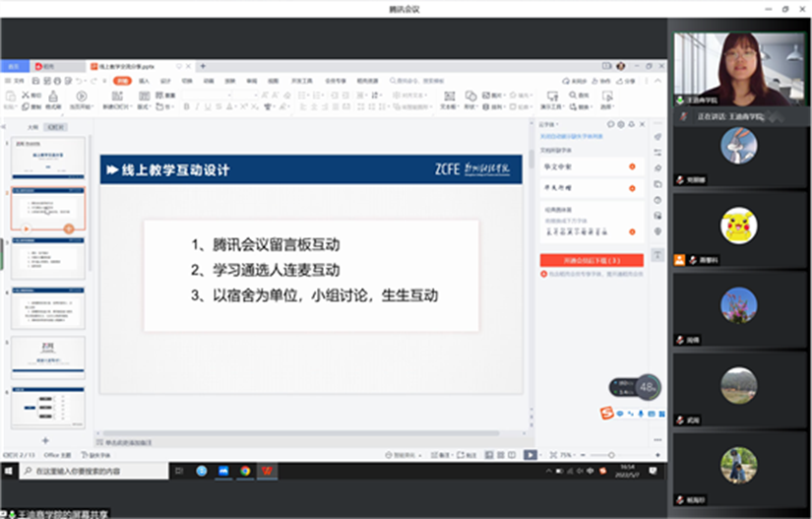Open the Animation ribbon tab
Viewport: 812px width, 519px height.
tap(209, 81)
